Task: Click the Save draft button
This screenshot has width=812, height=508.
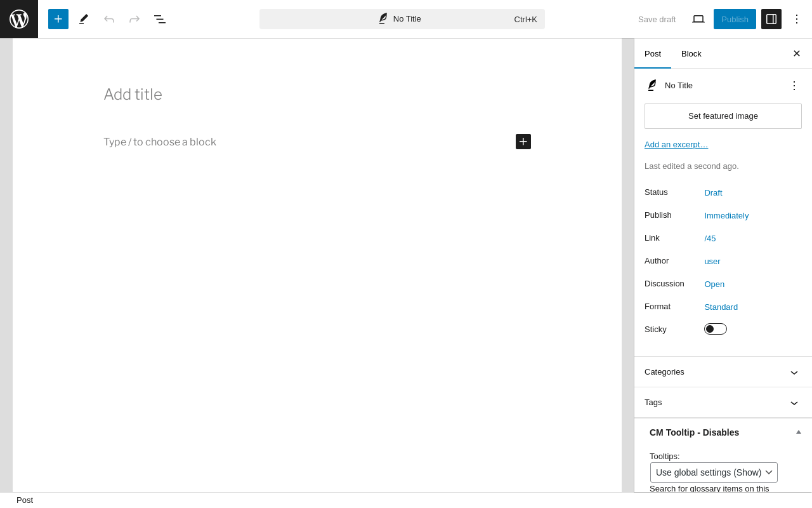Action: click(x=657, y=19)
